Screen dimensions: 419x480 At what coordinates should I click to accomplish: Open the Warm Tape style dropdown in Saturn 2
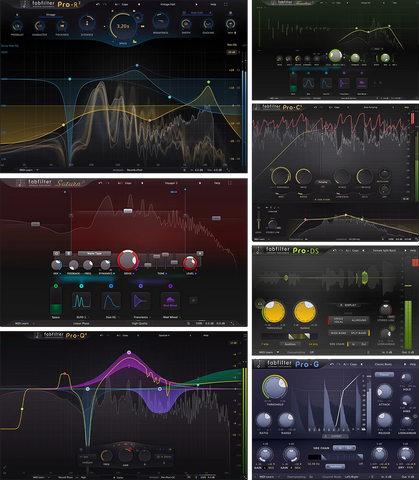pos(94,253)
